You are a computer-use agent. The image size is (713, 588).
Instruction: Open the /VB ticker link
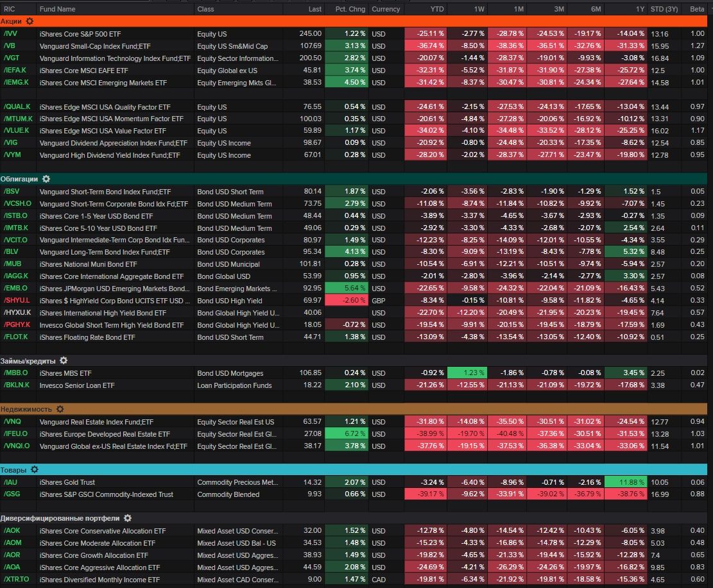pyautogui.click(x=9, y=46)
